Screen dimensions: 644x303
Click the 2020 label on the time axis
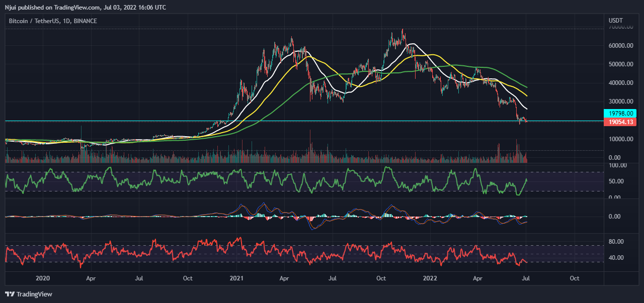(43, 278)
